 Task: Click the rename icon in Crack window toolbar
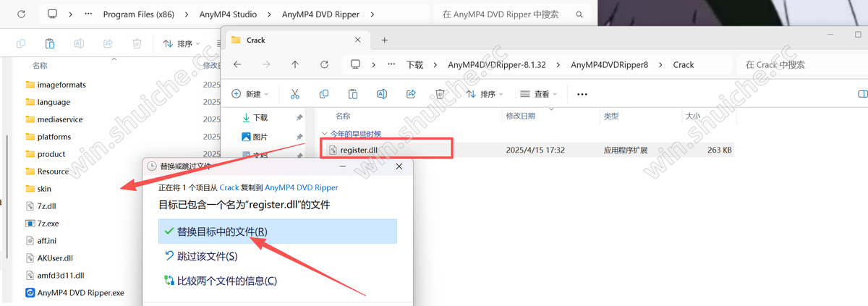tap(382, 94)
